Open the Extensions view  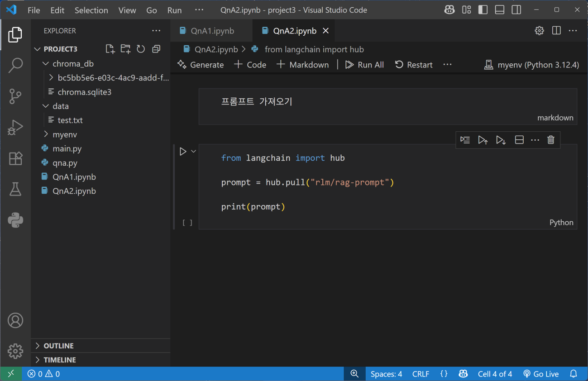click(15, 158)
